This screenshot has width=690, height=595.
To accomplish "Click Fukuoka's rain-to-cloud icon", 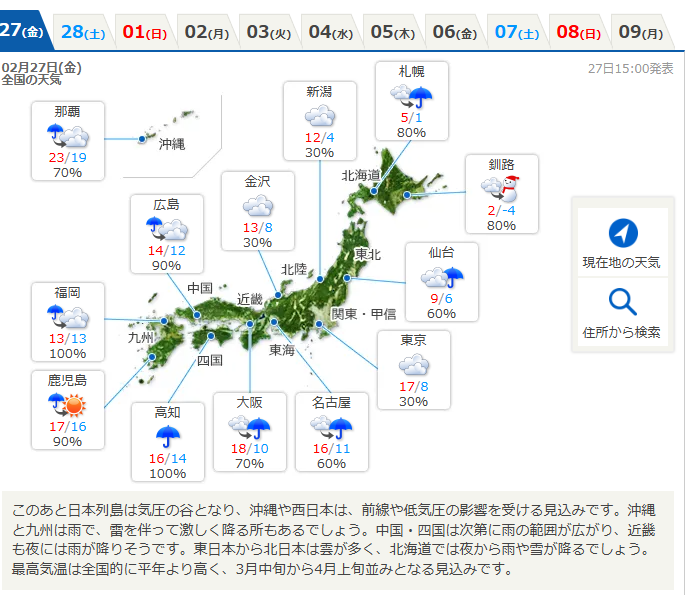I will pyautogui.click(x=68, y=317).
